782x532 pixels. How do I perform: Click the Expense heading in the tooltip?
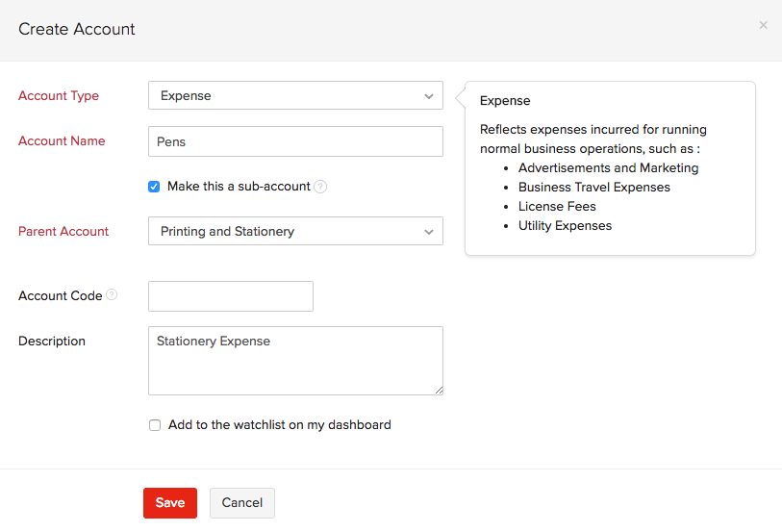[x=505, y=100]
